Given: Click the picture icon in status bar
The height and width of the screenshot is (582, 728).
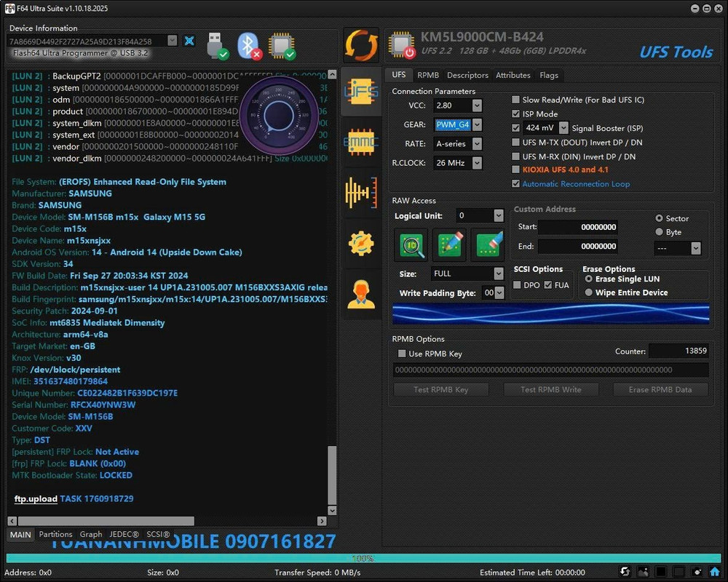Looking at the screenshot, I should 643,572.
